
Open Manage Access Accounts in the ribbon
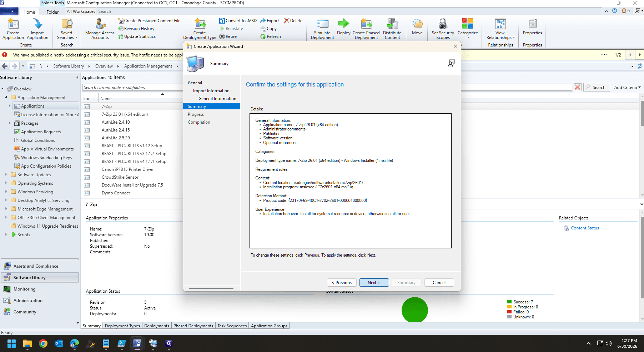[100, 29]
